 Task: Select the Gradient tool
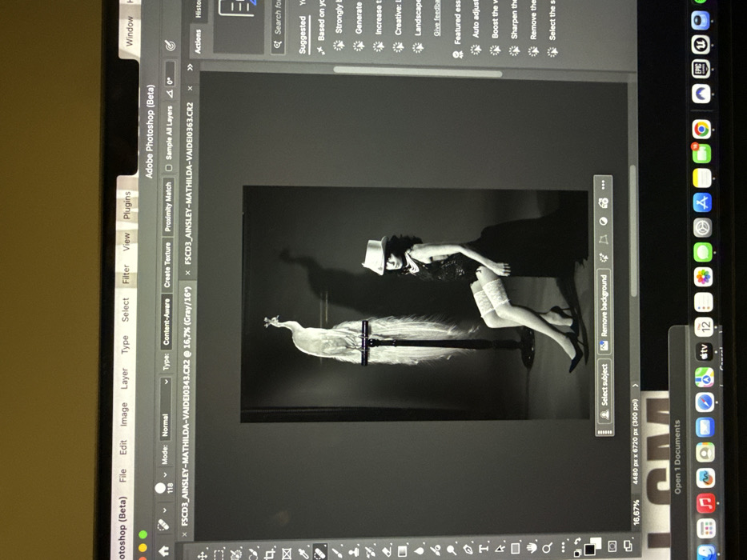[x=403, y=550]
